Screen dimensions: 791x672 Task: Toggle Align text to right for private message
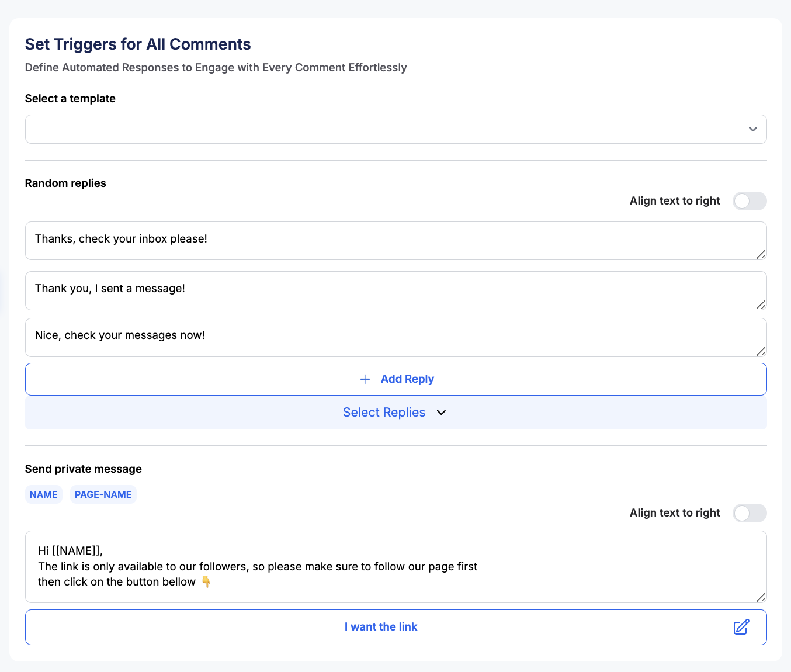(750, 513)
